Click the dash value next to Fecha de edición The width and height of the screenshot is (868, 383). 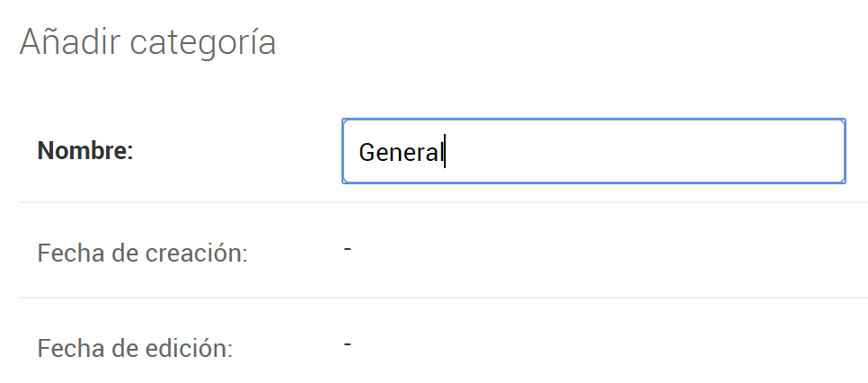tap(347, 344)
